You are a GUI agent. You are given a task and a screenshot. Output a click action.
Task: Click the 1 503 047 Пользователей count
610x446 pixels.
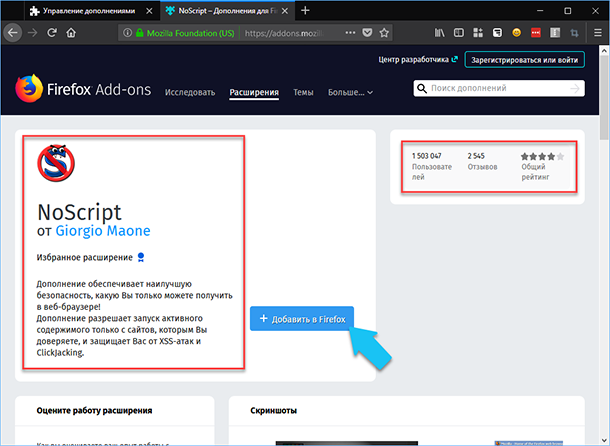432,166
